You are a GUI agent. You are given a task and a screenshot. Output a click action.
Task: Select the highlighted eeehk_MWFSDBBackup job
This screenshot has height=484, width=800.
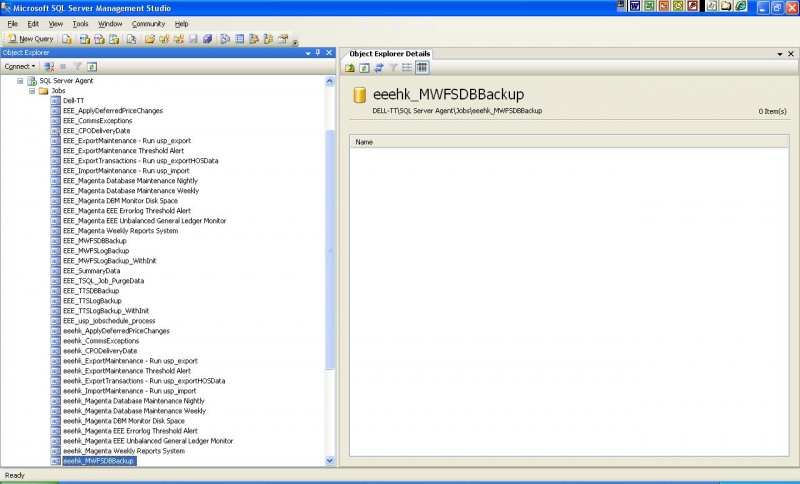pyautogui.click(x=99, y=461)
